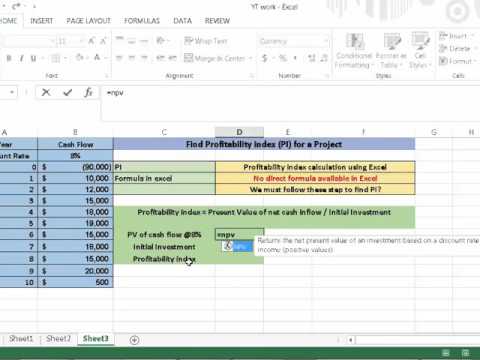The image size is (480, 360).
Task: Apply Comma Style
Action: pyautogui.click(x=295, y=58)
